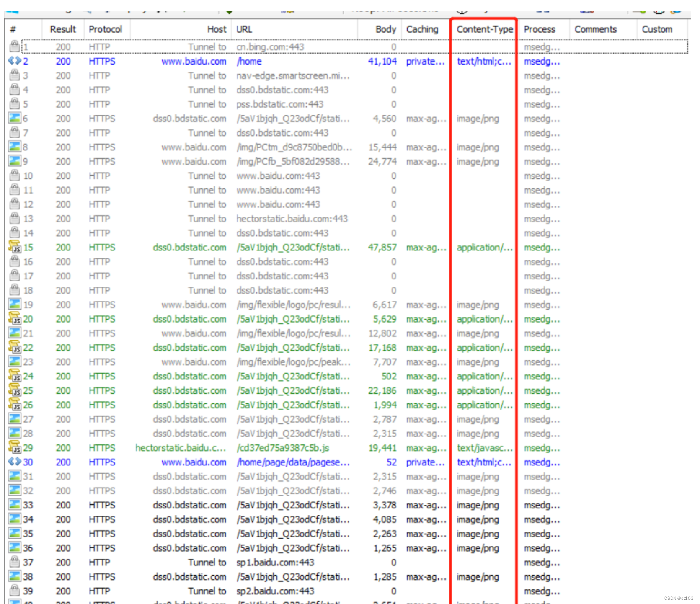Screen dimensions: 700x604
Task: Select sp1.baidu.com:443 tunnel in session 37
Action: (275, 562)
